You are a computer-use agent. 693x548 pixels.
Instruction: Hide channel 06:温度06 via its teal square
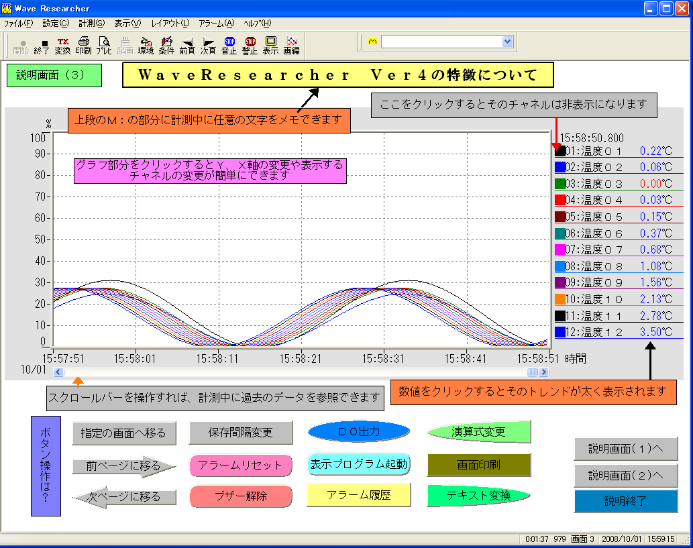coord(560,233)
